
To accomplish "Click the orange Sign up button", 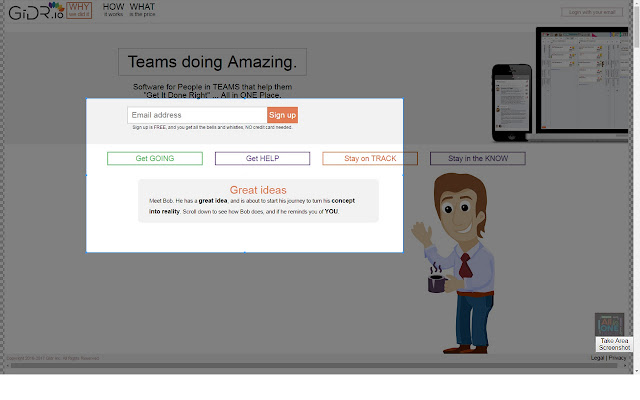I will (x=282, y=115).
